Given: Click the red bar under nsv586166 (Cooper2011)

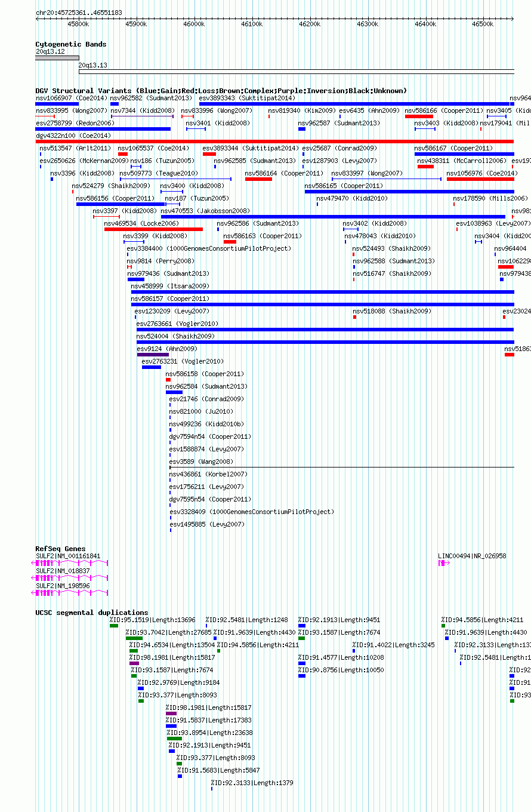Looking at the screenshot, I should click(419, 116).
